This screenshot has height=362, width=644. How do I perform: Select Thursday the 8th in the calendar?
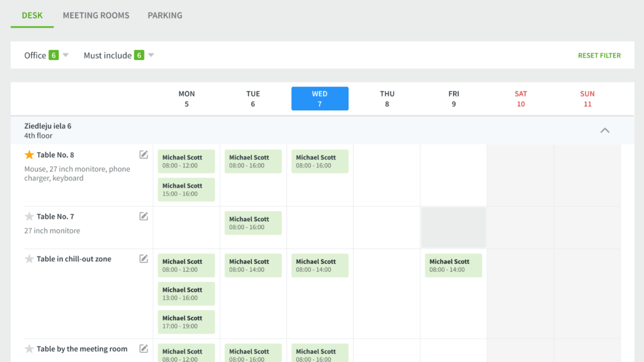click(387, 98)
